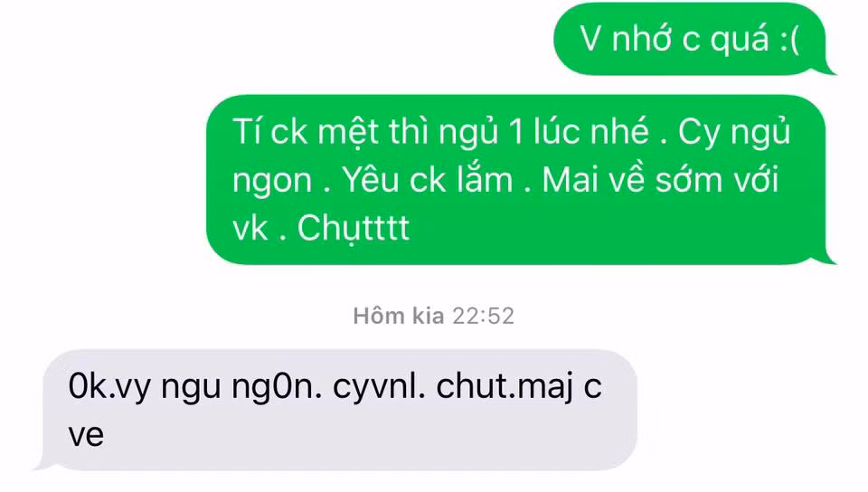Click 'vk .' text in long green bubble
Screen dimensions: 868x492
click(x=259, y=229)
